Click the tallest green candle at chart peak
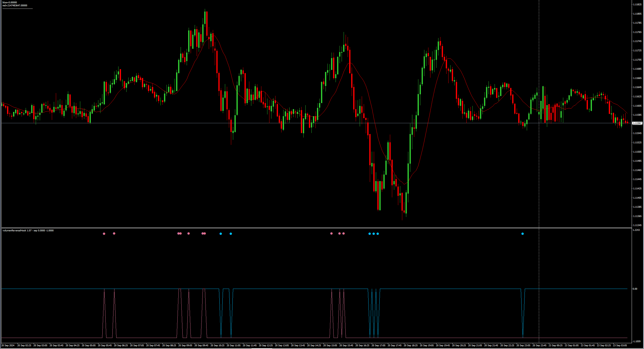The width and height of the screenshot is (644, 349). point(205,18)
